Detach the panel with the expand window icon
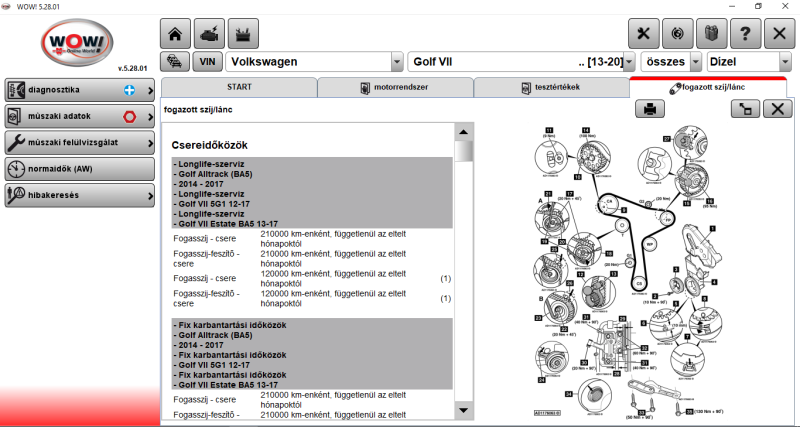This screenshot has height=427, width=800. tap(745, 109)
